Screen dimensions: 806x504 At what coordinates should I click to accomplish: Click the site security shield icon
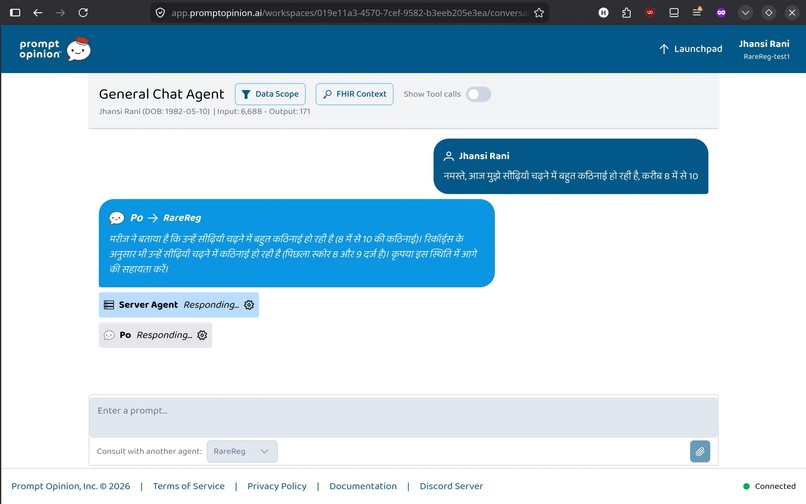[160, 12]
